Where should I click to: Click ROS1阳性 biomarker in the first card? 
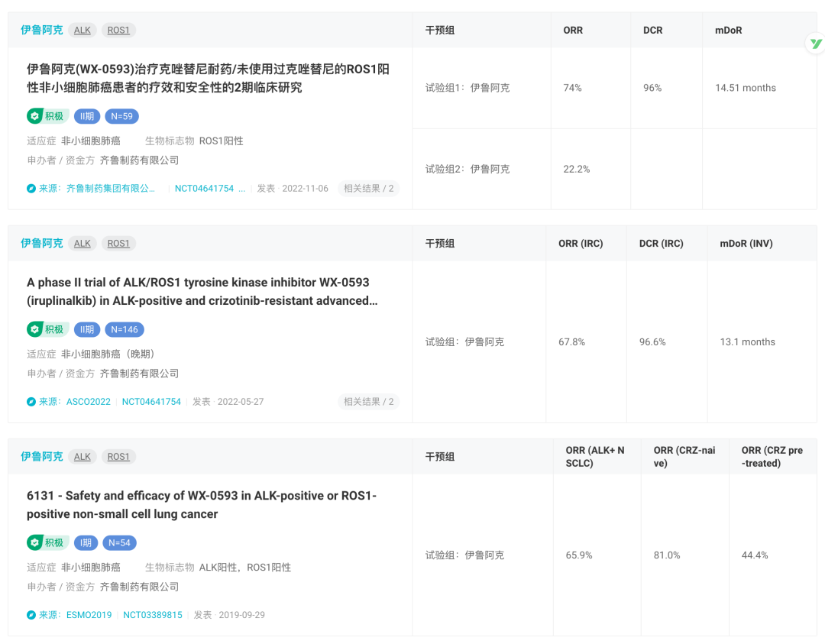coord(221,141)
